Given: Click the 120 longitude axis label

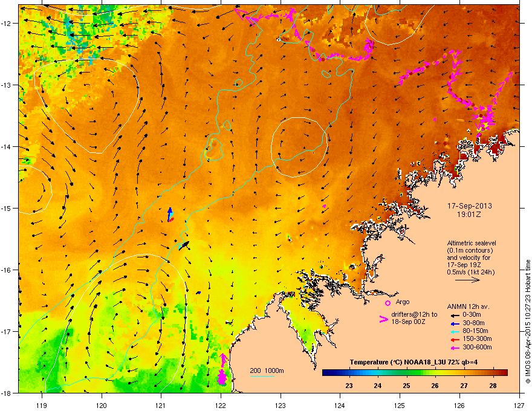Looking at the screenshot, I should tap(102, 406).
